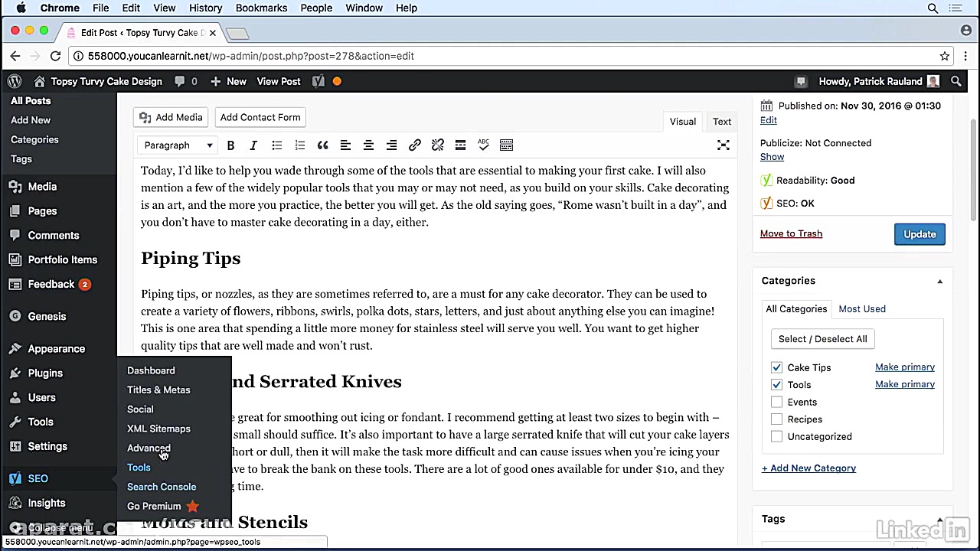980x551 pixels.
Task: Apply blockquote formatting
Action: click(322, 145)
